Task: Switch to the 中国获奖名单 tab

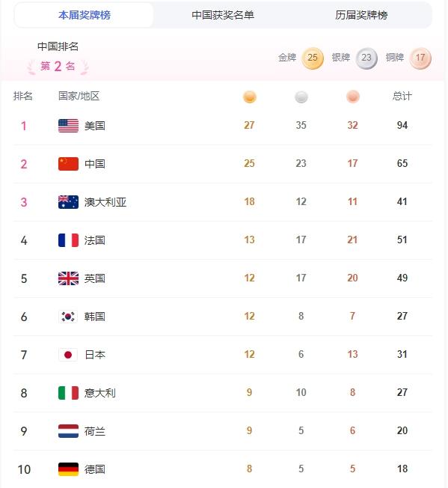Action: (x=223, y=15)
